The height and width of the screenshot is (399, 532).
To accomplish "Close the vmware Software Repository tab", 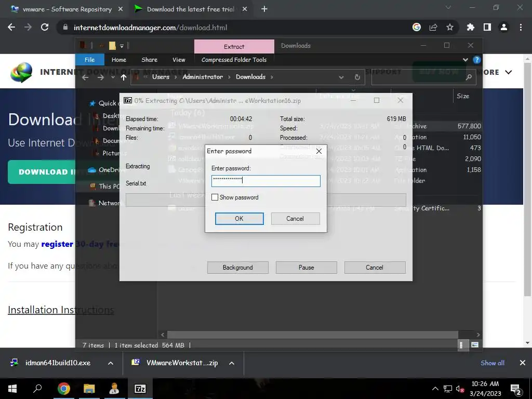I will pos(121,9).
